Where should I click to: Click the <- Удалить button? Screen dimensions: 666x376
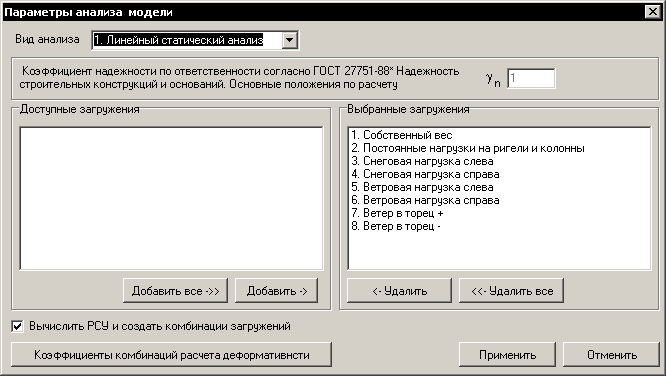399,291
